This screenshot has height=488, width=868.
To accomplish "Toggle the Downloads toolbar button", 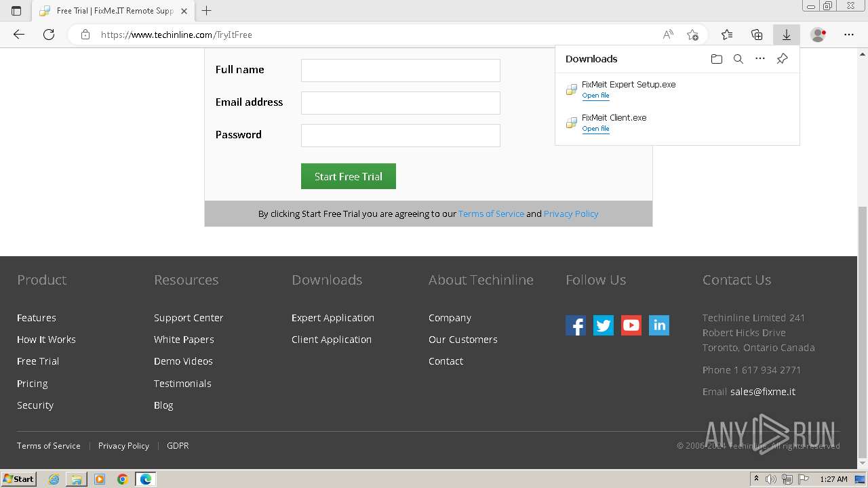I will [x=787, y=35].
